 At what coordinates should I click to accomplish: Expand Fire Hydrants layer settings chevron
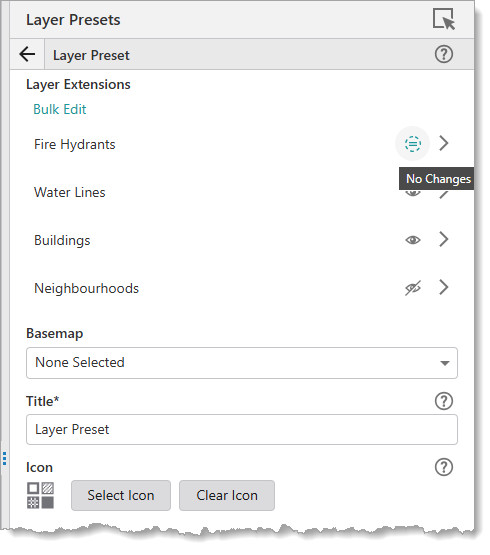(444, 143)
